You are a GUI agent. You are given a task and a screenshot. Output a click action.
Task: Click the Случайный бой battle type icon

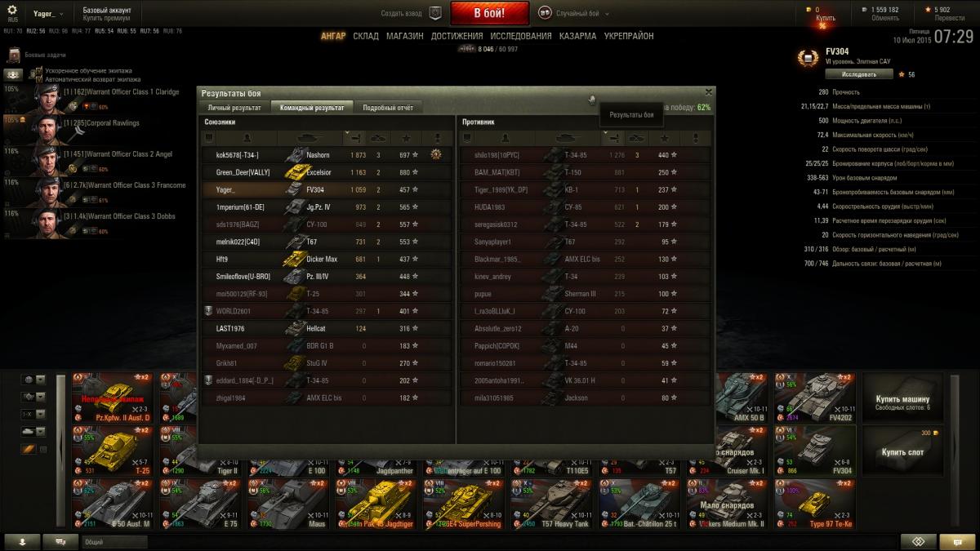(x=545, y=13)
